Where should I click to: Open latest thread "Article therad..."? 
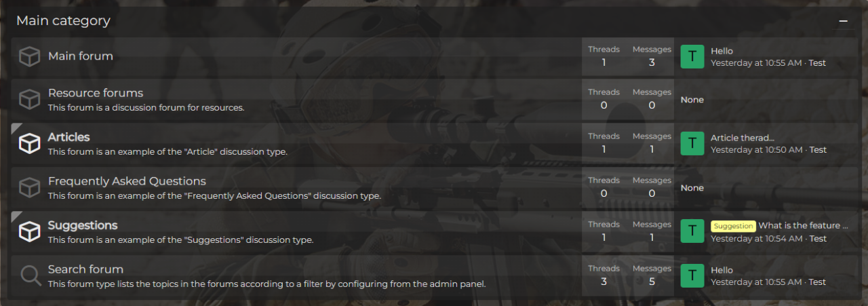(x=743, y=138)
